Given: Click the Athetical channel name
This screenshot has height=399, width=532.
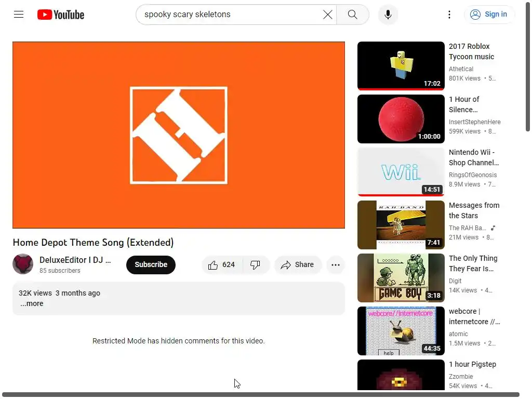Looking at the screenshot, I should tap(461, 69).
